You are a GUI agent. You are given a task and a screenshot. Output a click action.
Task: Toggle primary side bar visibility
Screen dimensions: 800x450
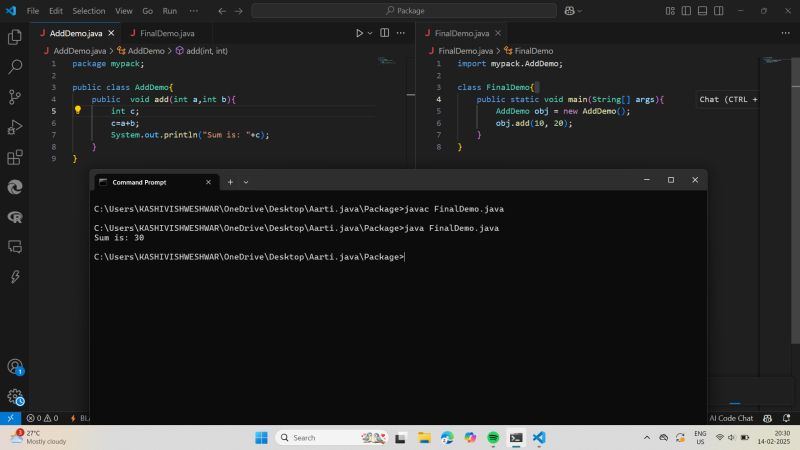[686, 11]
